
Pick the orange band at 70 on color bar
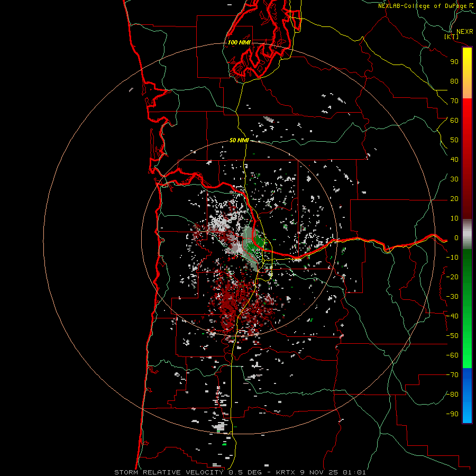[x=467, y=91]
